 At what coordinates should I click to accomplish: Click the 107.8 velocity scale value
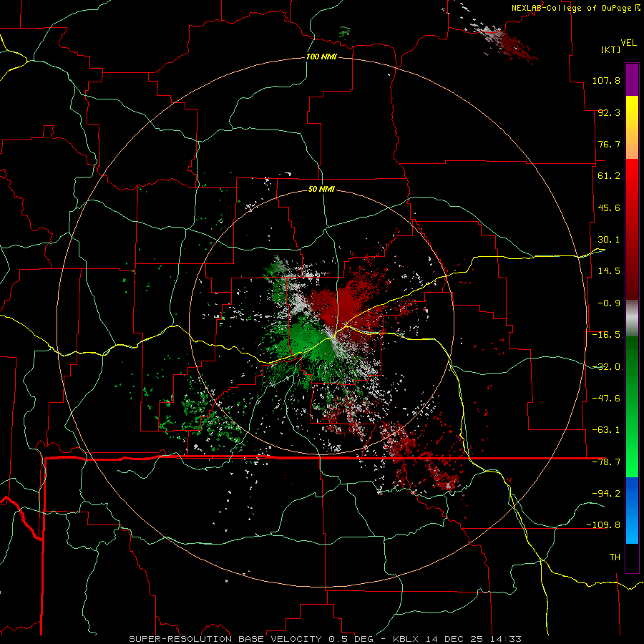tap(606, 80)
